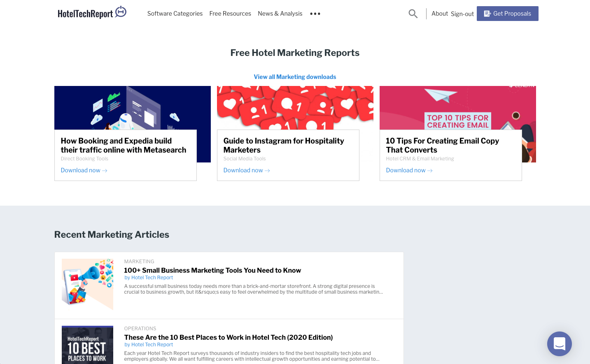Click 'by Hotel Tech Report' under Best Places article

[x=149, y=345]
